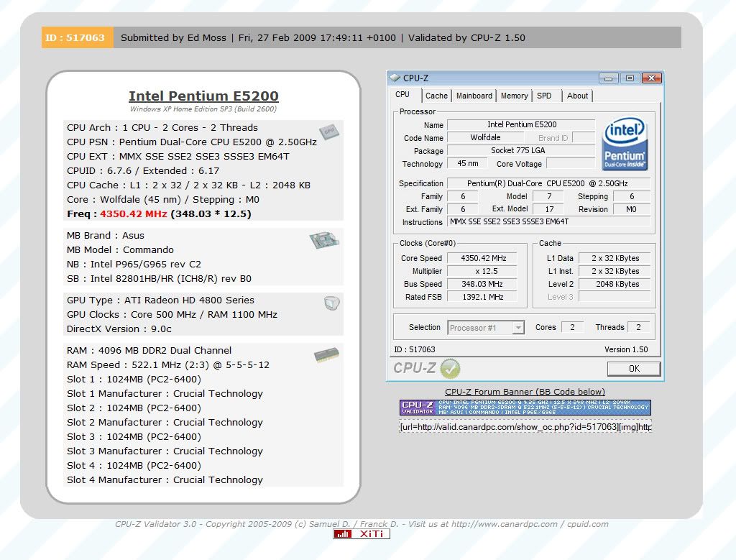Click the Core Speed value 4350.42 MHz

click(482, 258)
